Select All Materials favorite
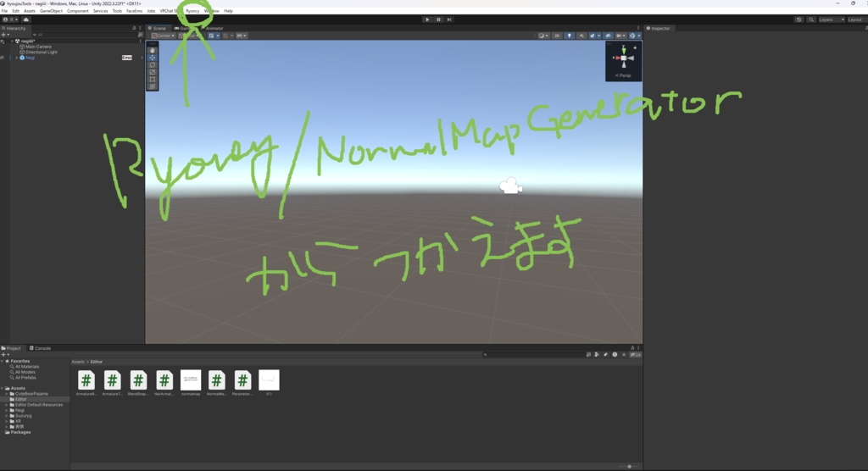Screen dimensions: 868x471 tap(26, 367)
